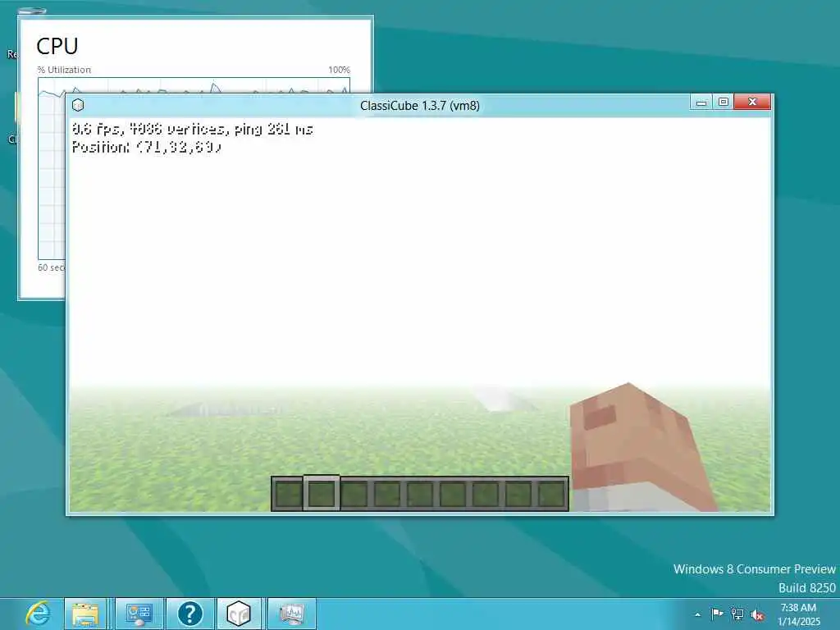Click the ClassiCube 1.3.7 (vm8) title

pos(419,106)
